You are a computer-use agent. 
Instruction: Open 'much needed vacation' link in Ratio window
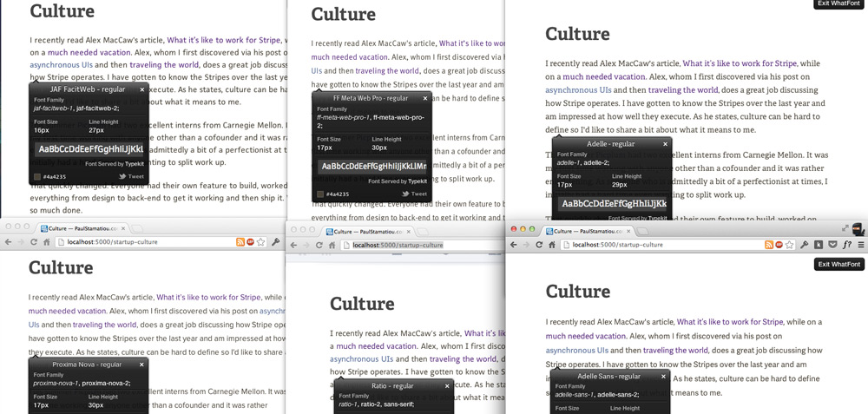click(x=377, y=346)
